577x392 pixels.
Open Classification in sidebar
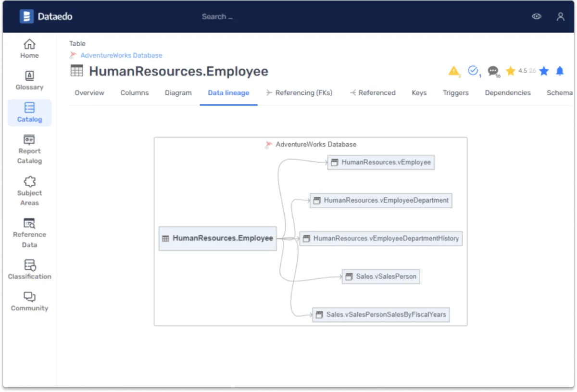pyautogui.click(x=29, y=270)
